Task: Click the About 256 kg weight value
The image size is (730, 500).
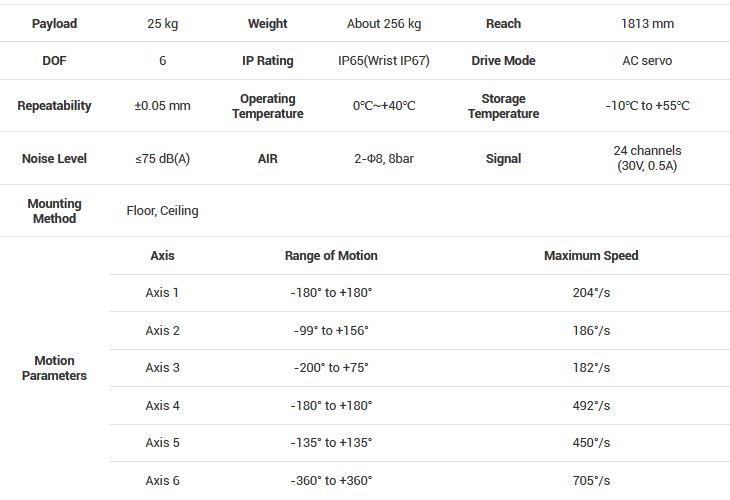Action: pyautogui.click(x=383, y=23)
